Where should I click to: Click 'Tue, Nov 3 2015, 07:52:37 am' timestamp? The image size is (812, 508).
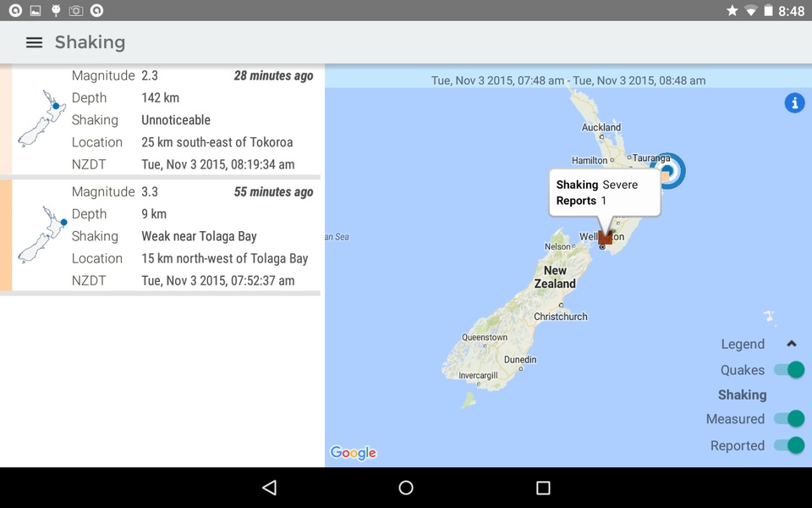(218, 280)
